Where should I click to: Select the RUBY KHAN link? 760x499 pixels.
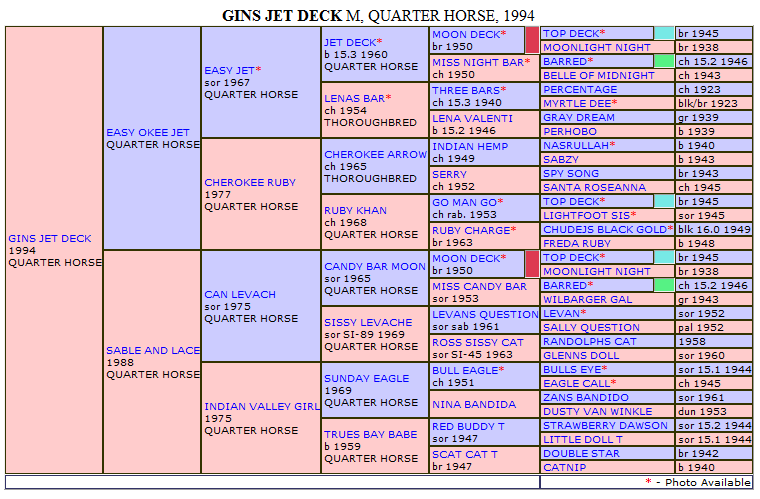pyautogui.click(x=355, y=211)
